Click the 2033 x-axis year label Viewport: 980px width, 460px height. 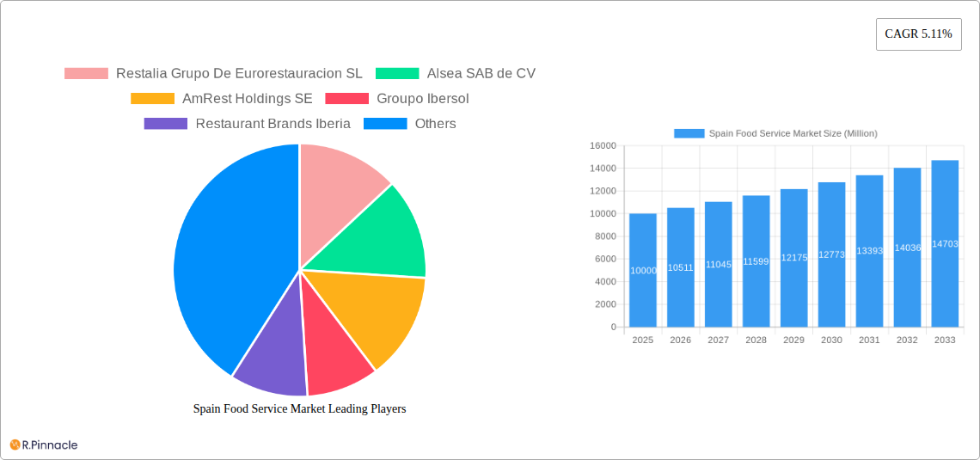pyautogui.click(x=945, y=340)
